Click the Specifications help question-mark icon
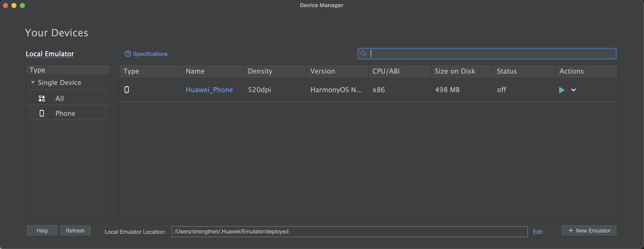The height and width of the screenshot is (249, 644). (x=128, y=54)
